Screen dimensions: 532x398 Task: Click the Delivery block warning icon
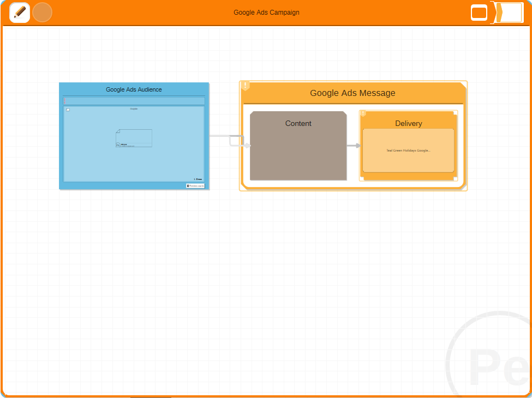pos(363,113)
